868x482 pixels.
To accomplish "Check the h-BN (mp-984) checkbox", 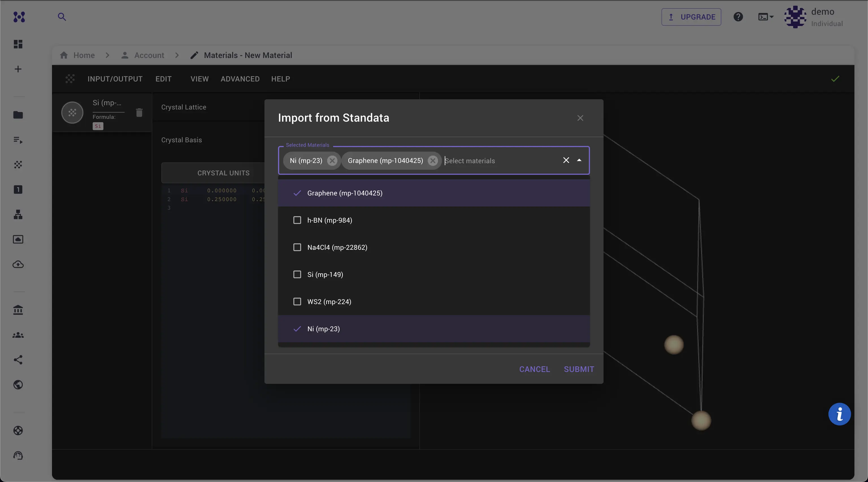I will 297,220.
